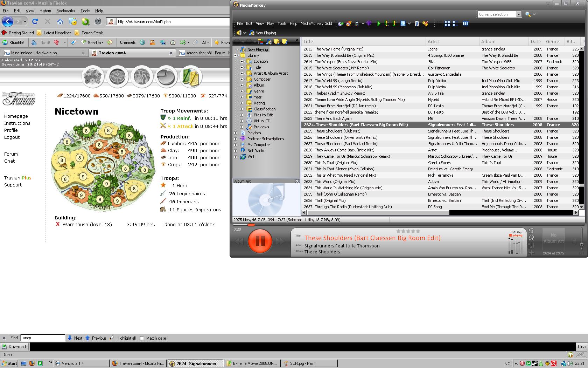588x368 pixels.
Task: Click MediaMonkey seek bar handle
Action: 251,224
